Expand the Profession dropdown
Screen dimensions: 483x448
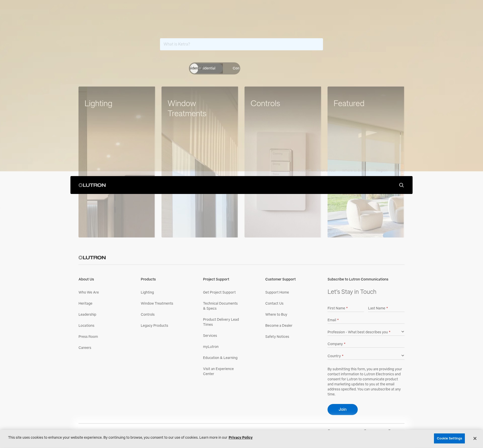point(366,332)
